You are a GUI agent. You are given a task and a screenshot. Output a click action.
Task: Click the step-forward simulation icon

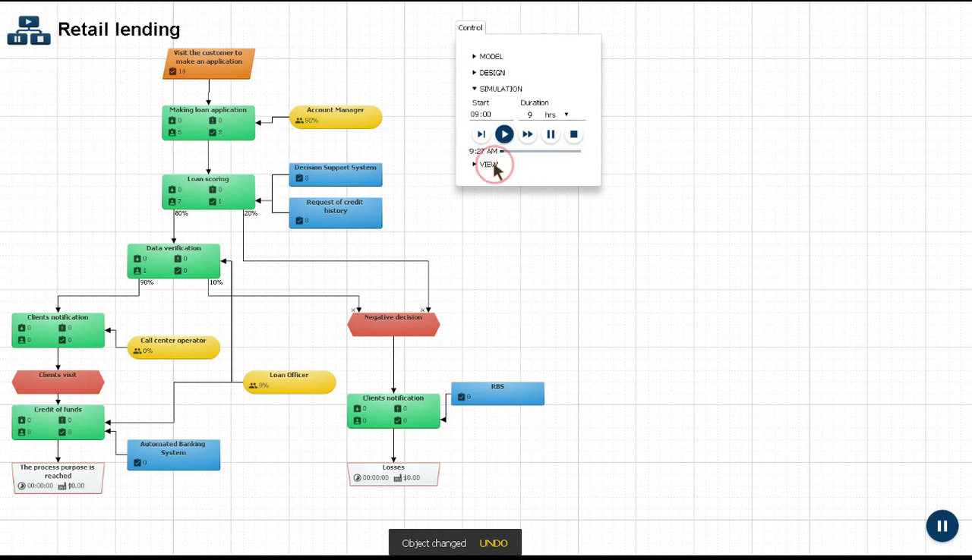pos(481,134)
